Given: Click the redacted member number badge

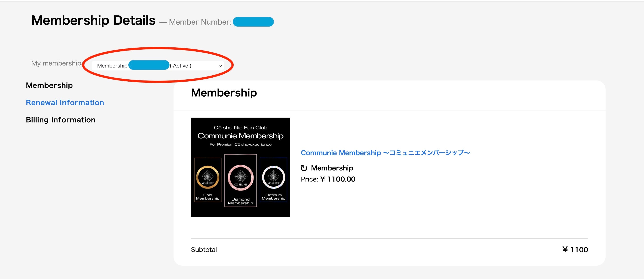Looking at the screenshot, I should (x=253, y=22).
